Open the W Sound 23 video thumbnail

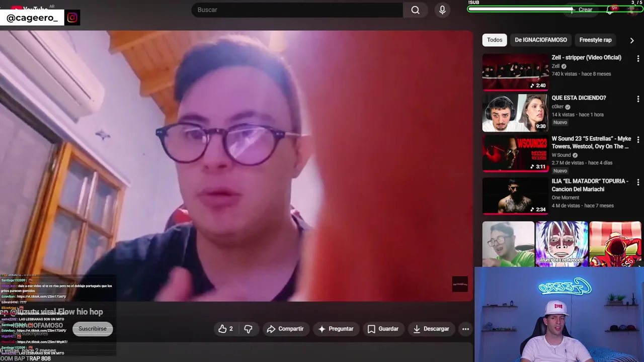(515, 153)
